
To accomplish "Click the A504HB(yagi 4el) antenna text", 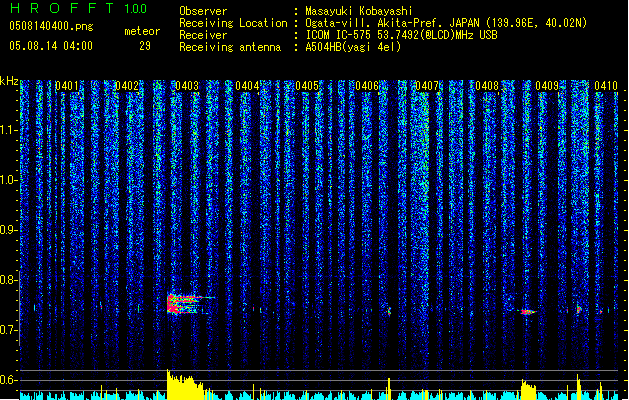I will click(353, 47).
